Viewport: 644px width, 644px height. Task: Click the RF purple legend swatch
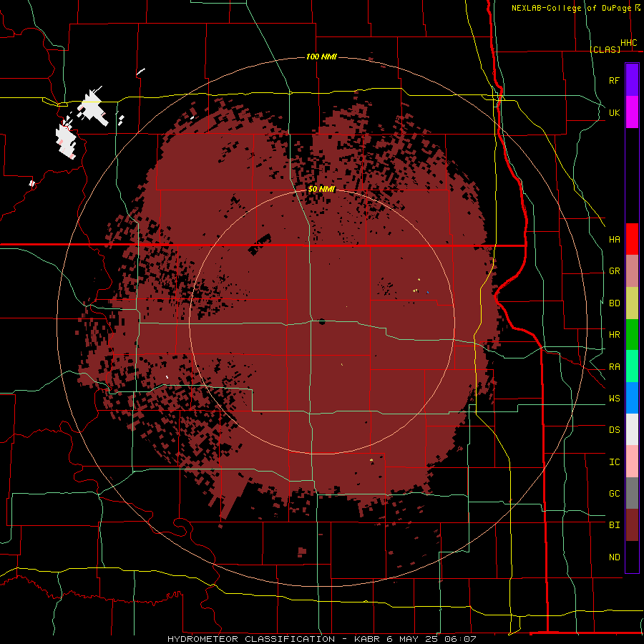632,80
